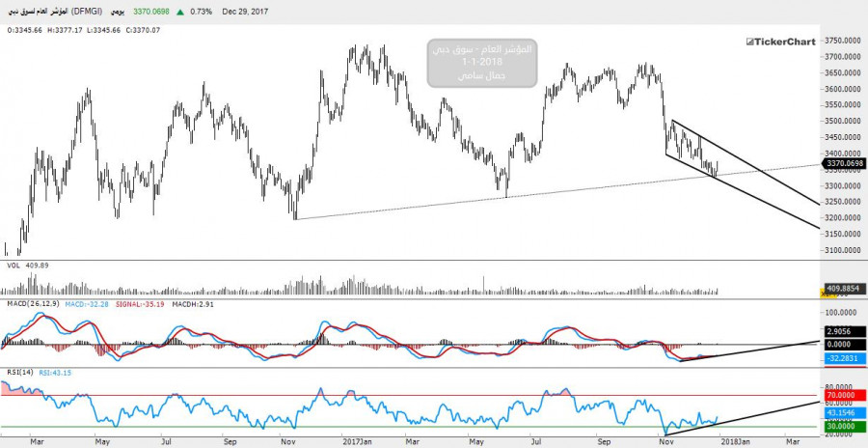
Task: Click the volume value tag 409.8854
Action: tap(843, 288)
